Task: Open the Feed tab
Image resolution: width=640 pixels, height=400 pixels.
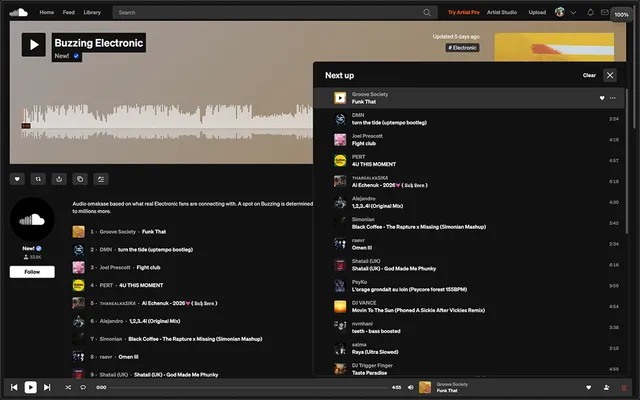Action: [x=69, y=13]
